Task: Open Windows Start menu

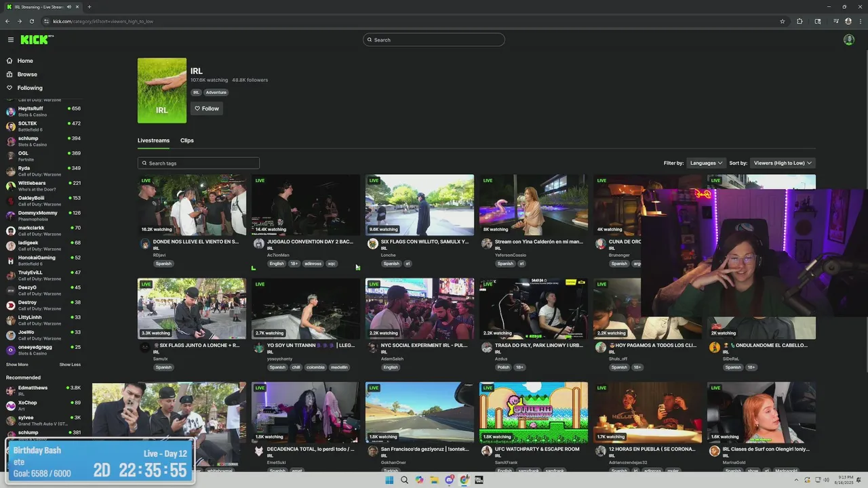Action: tap(389, 480)
